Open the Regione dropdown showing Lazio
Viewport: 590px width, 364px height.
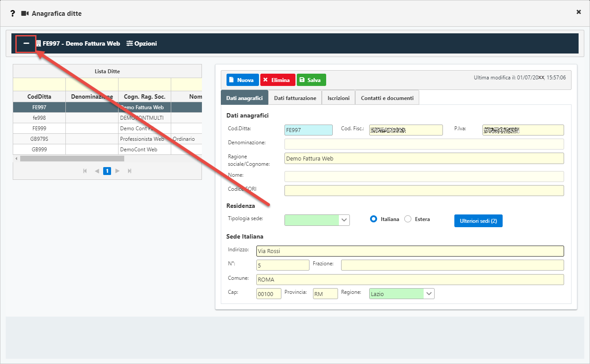click(x=429, y=293)
